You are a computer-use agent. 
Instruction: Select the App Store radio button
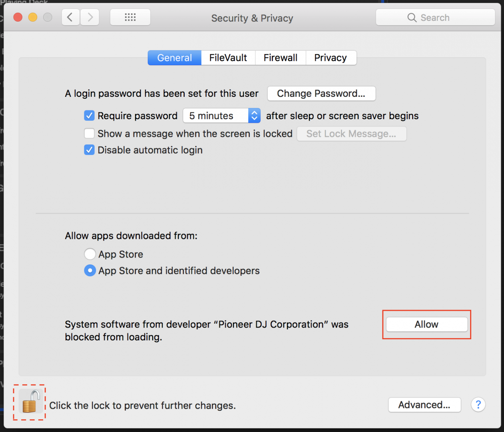[x=90, y=254]
